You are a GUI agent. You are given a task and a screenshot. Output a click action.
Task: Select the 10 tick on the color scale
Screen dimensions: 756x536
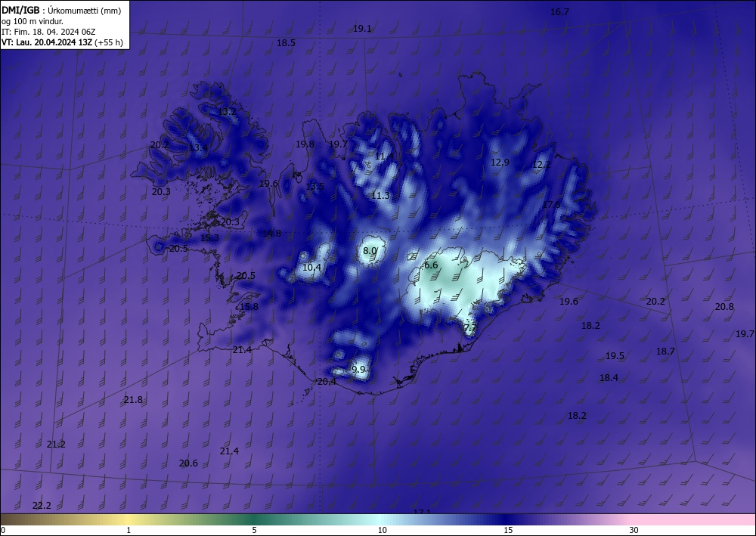click(x=383, y=530)
